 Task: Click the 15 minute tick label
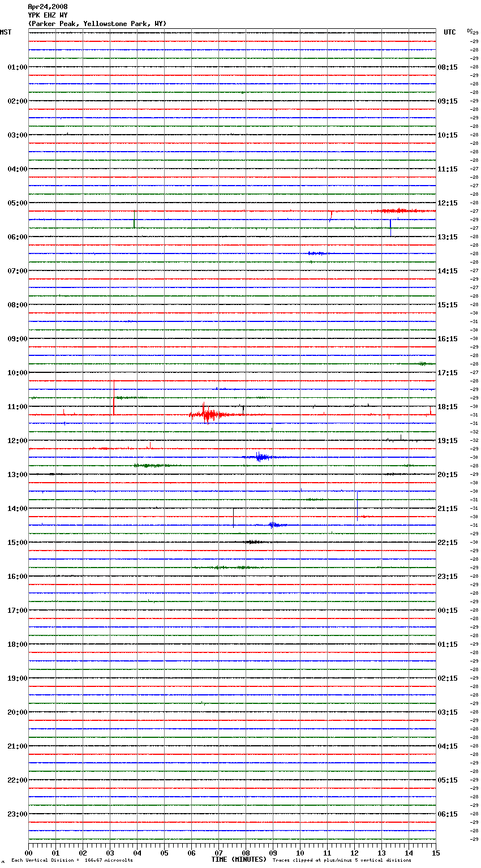tap(436, 853)
